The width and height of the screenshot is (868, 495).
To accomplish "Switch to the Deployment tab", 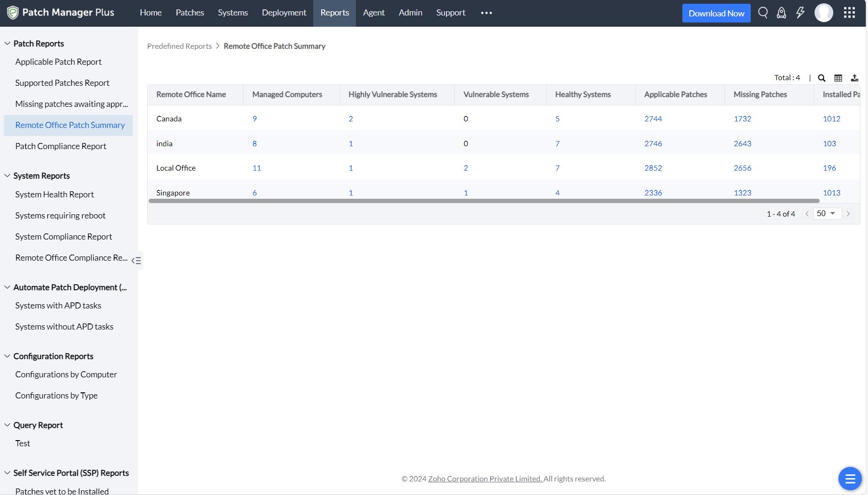I will tap(284, 13).
